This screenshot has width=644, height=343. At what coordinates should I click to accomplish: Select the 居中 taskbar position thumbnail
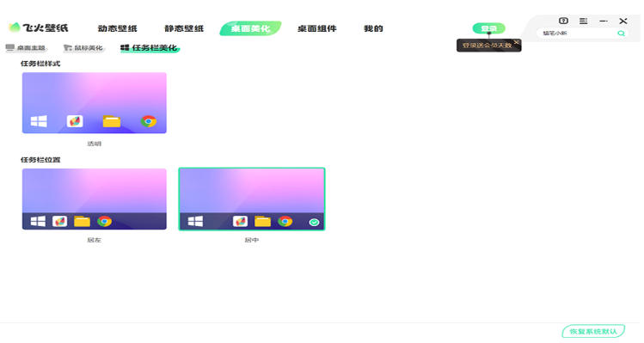point(252,199)
